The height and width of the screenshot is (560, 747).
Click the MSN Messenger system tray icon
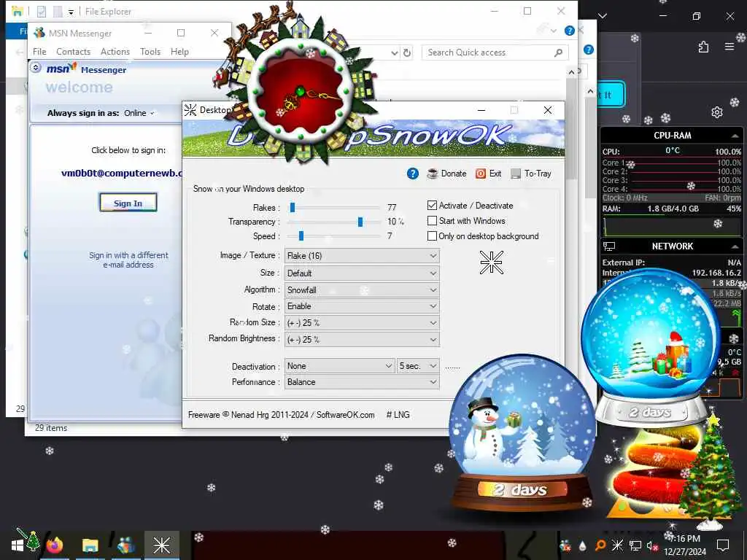tap(565, 545)
